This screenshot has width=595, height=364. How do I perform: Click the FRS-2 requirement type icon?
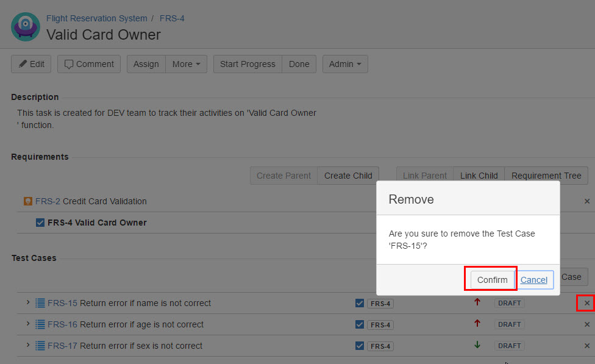pyautogui.click(x=27, y=201)
